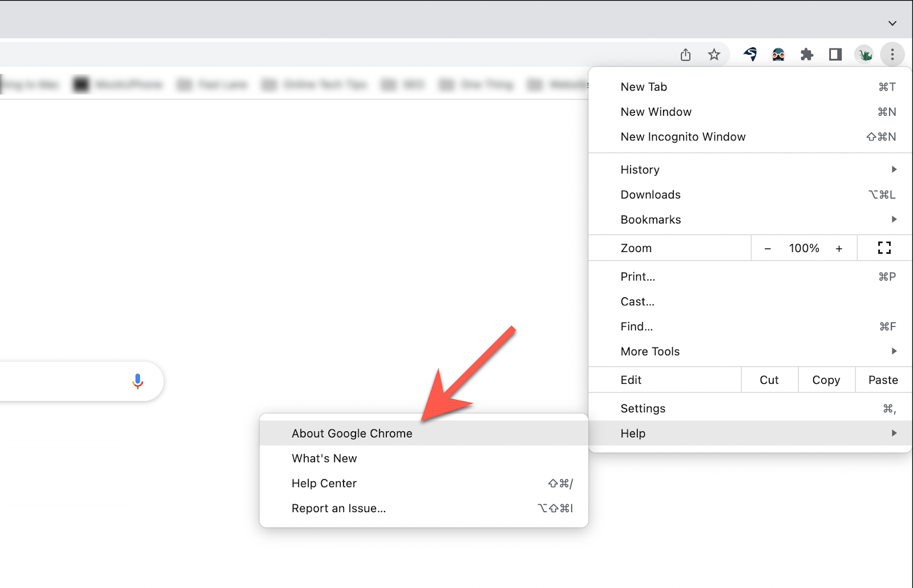
Task: Bookmark this tab with the star icon
Action: coord(714,55)
